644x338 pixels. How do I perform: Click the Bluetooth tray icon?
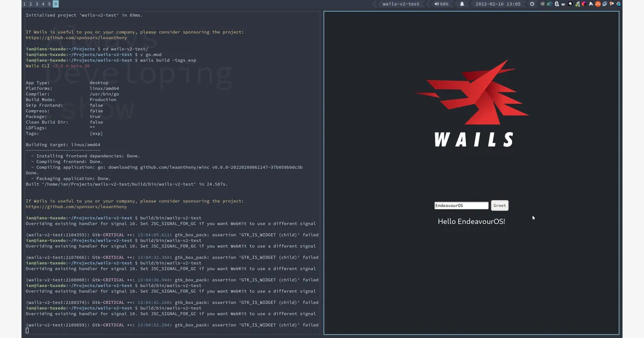(557, 4)
